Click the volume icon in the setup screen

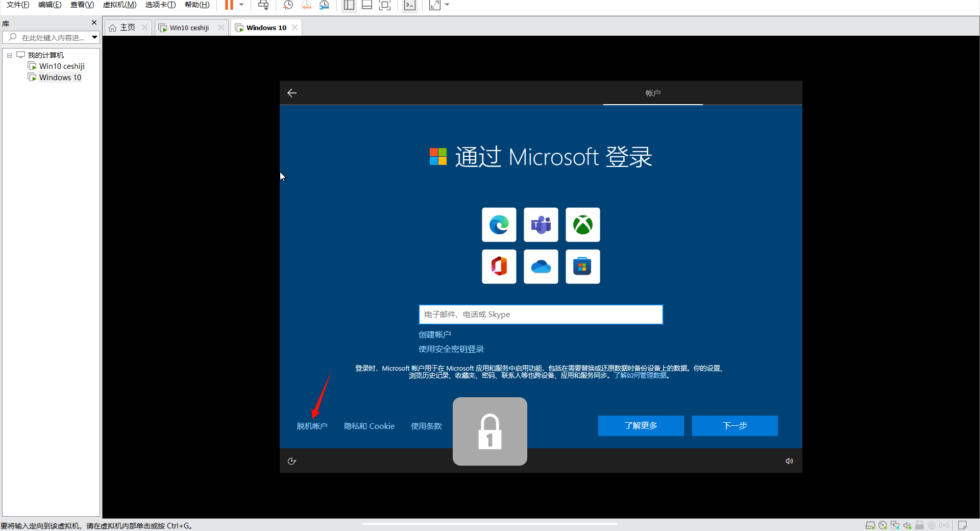[789, 461]
